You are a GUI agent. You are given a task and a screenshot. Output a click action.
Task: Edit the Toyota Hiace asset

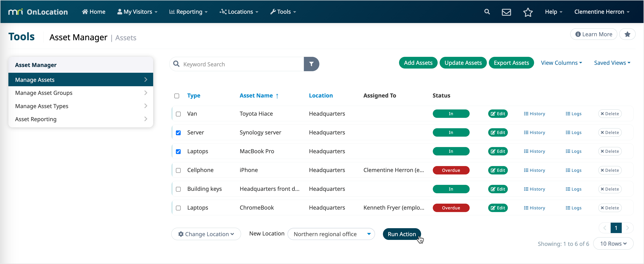497,113
